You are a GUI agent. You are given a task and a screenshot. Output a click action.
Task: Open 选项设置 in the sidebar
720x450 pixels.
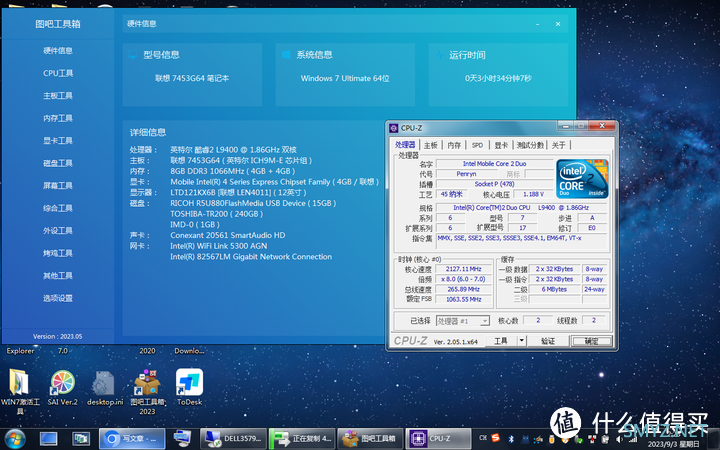click(x=58, y=298)
